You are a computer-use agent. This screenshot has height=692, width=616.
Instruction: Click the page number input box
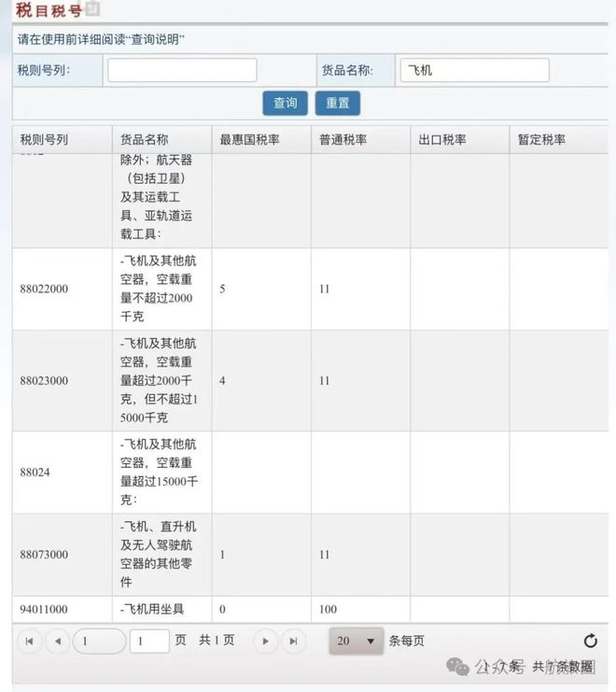(x=149, y=641)
